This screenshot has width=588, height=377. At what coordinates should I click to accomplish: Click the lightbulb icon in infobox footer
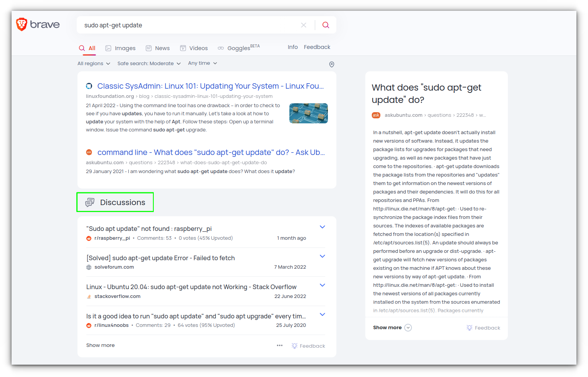tap(469, 328)
